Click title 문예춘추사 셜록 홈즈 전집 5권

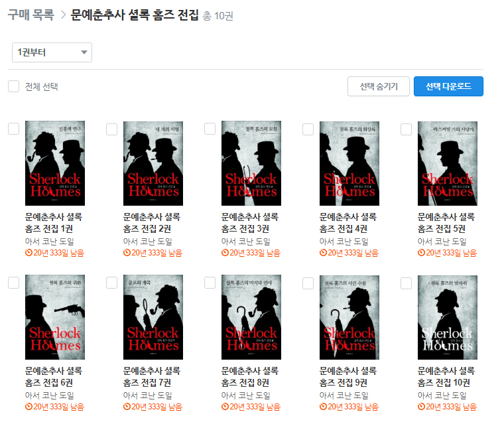pos(446,222)
